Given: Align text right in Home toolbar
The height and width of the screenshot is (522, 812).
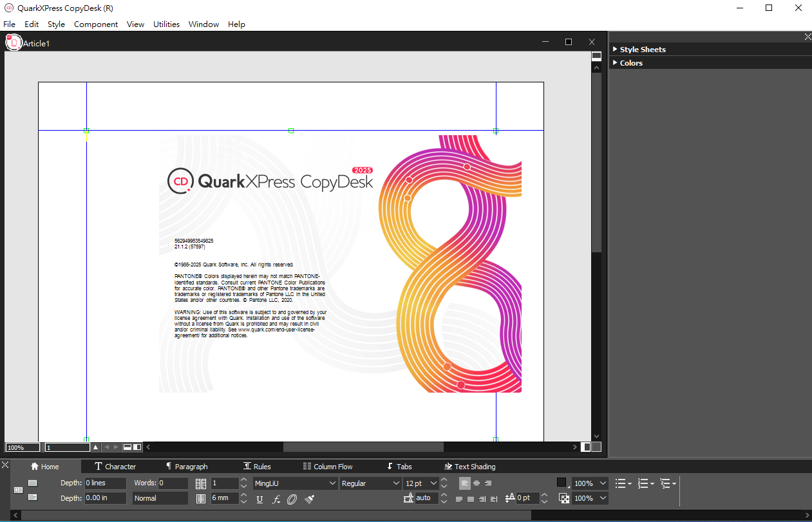Looking at the screenshot, I should [x=488, y=483].
